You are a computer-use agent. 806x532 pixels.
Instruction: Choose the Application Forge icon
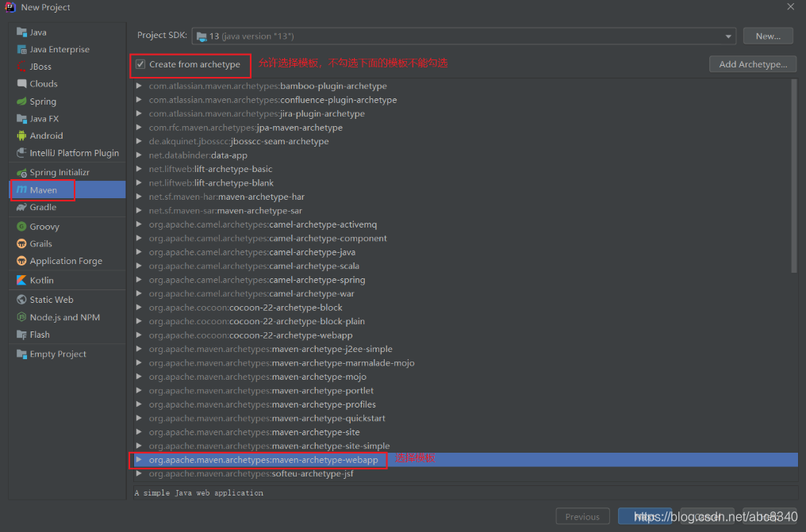point(21,261)
